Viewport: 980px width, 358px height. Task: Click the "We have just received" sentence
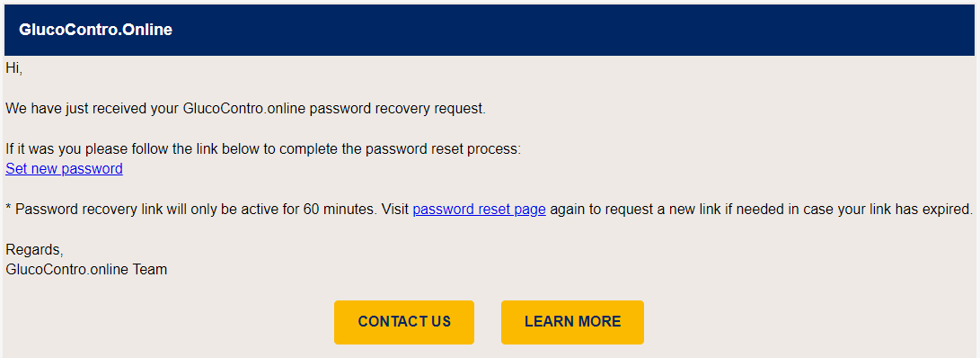coord(245,109)
